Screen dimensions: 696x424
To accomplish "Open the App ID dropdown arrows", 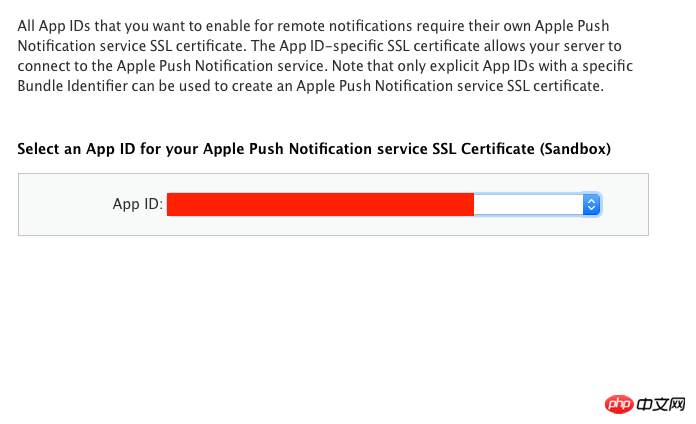I will [591, 204].
